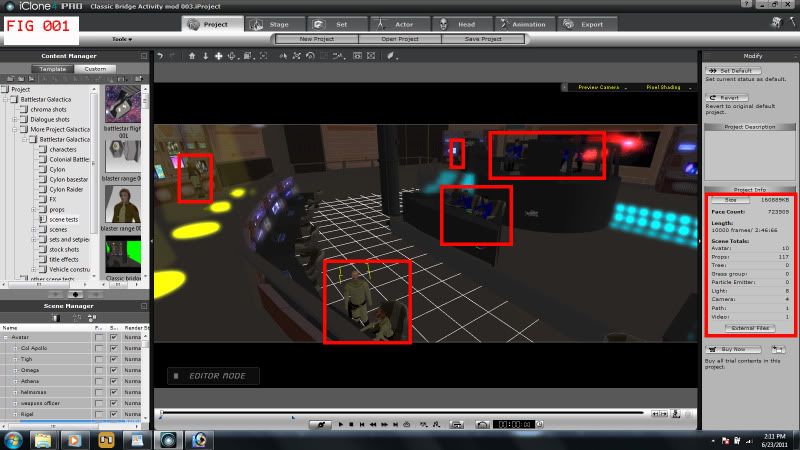Image resolution: width=800 pixels, height=450 pixels.
Task: Switch to the Animation tab
Action: point(525,24)
